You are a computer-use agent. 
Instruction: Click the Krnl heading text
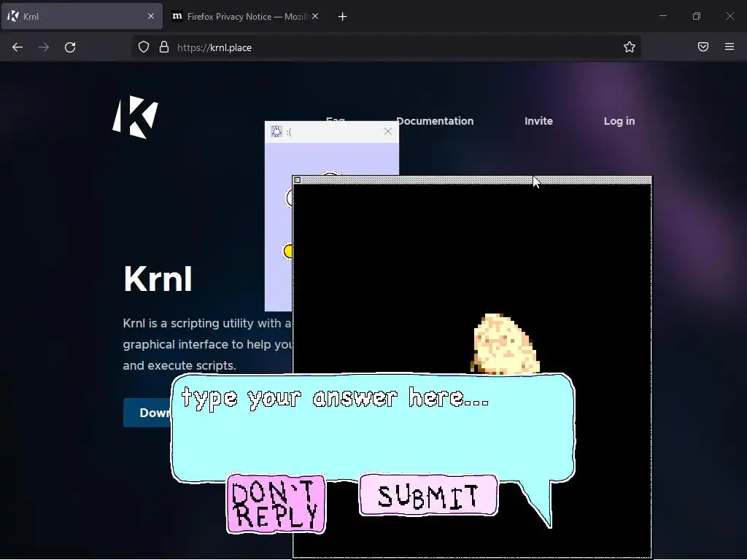click(158, 279)
